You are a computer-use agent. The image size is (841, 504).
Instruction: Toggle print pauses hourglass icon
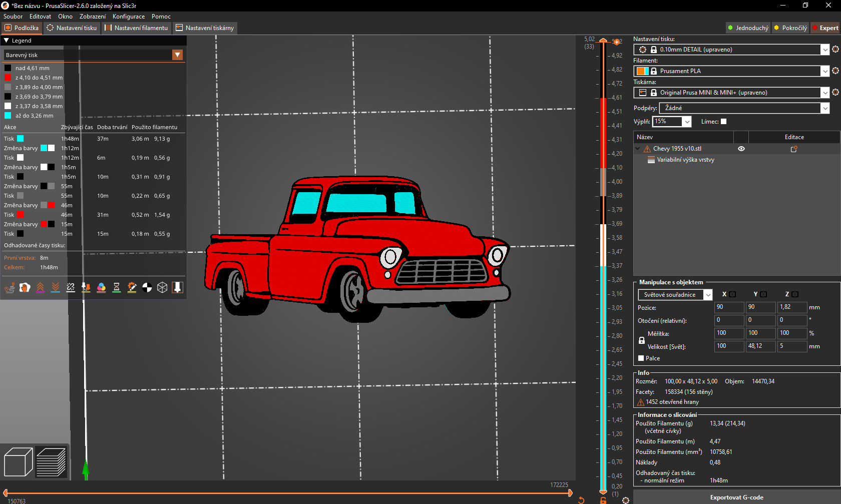point(117,287)
